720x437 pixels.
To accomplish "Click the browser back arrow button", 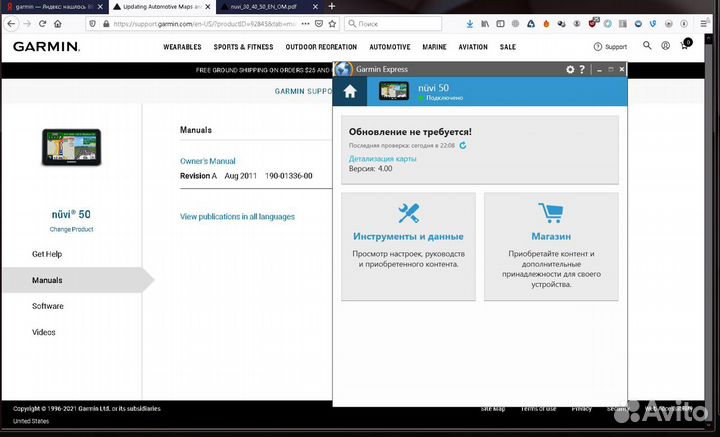I will [12, 23].
